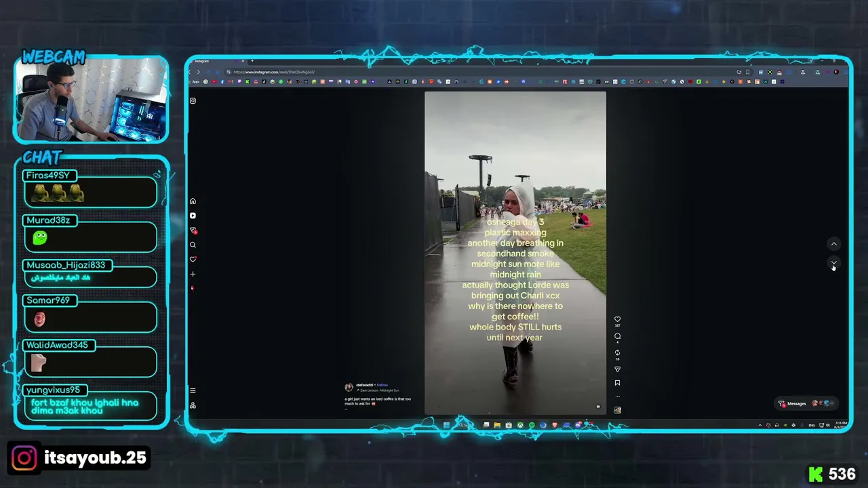Open the reel's audio thumbnail
This screenshot has height=488, width=868.
[617, 410]
